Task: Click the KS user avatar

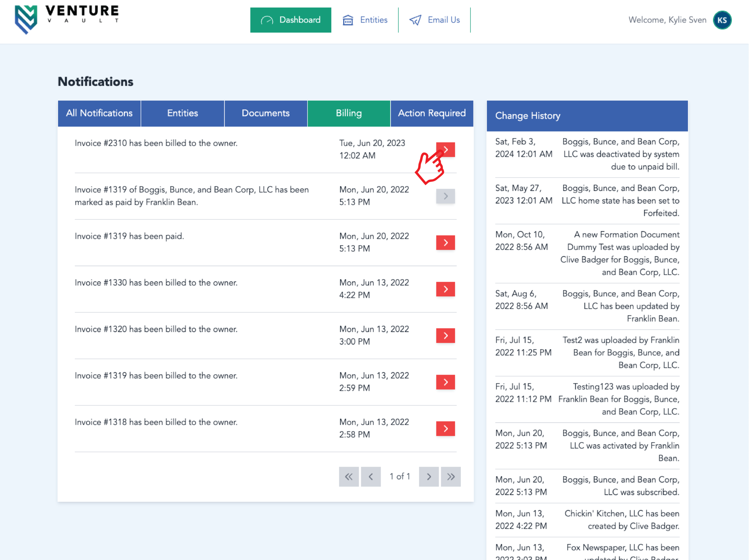Action: click(x=722, y=20)
